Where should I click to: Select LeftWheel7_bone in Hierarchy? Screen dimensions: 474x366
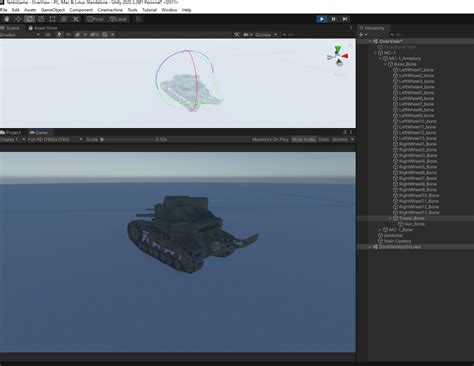click(x=416, y=104)
